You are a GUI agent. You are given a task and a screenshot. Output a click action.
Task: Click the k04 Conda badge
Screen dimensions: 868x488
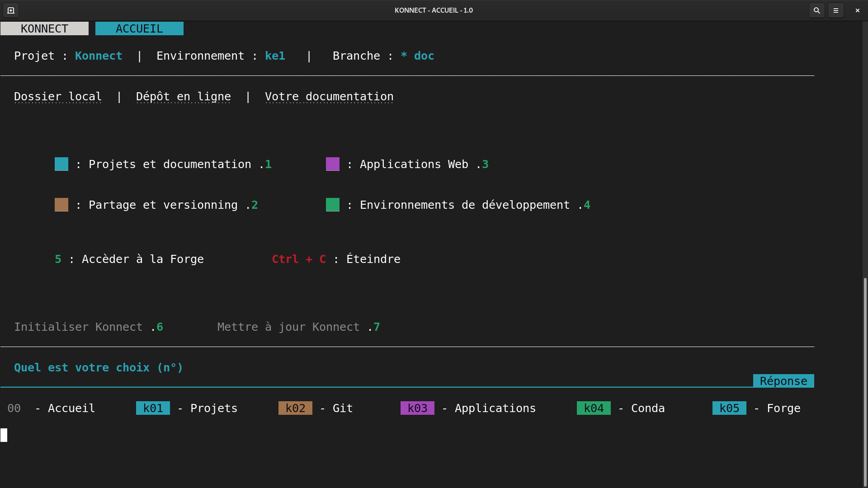[594, 408]
